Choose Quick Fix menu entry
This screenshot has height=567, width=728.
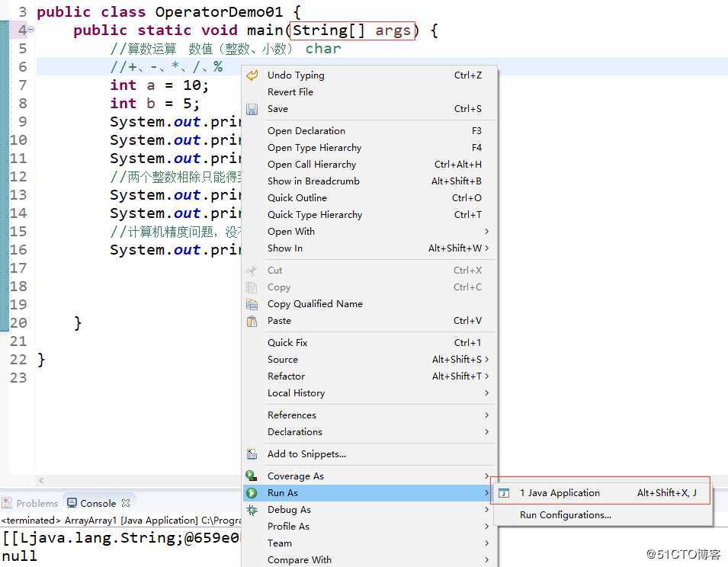click(370, 342)
